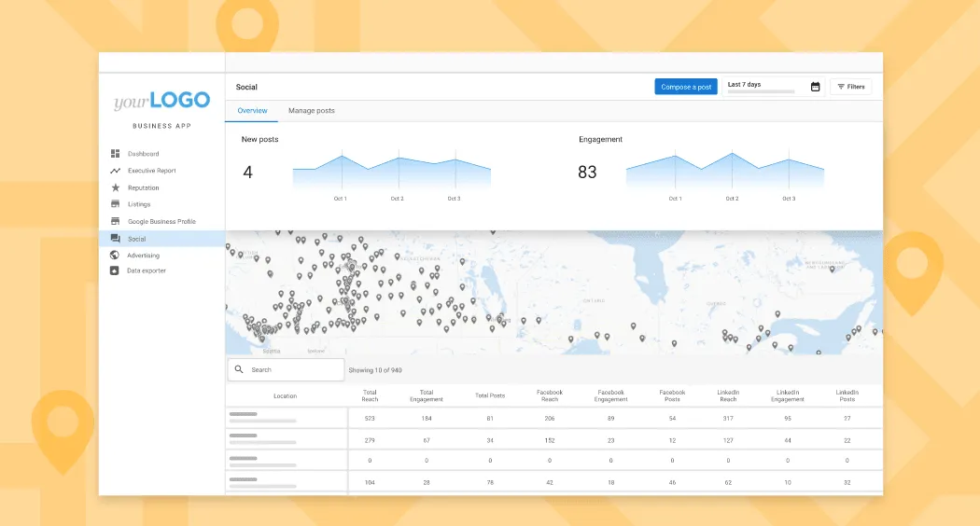The height and width of the screenshot is (526, 980).
Task: Click the Reputation star icon
Action: click(x=115, y=187)
